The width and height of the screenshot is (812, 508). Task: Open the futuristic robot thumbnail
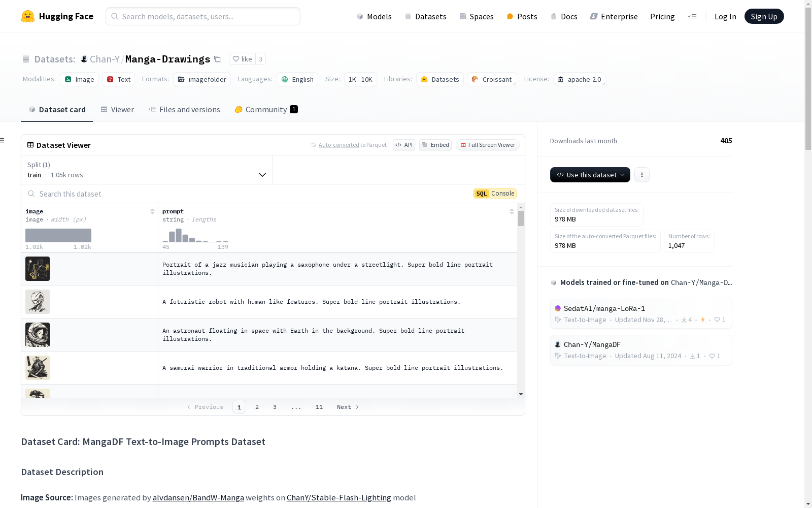tap(38, 302)
